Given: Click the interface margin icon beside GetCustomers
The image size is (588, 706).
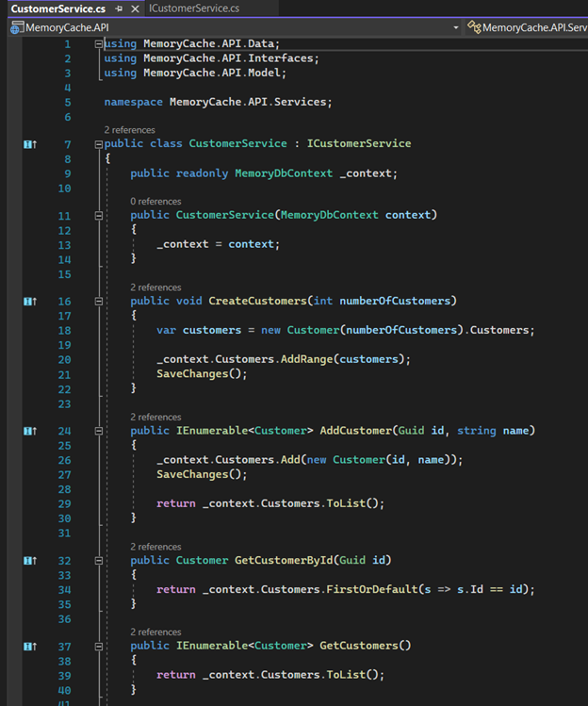Looking at the screenshot, I should 29,647.
